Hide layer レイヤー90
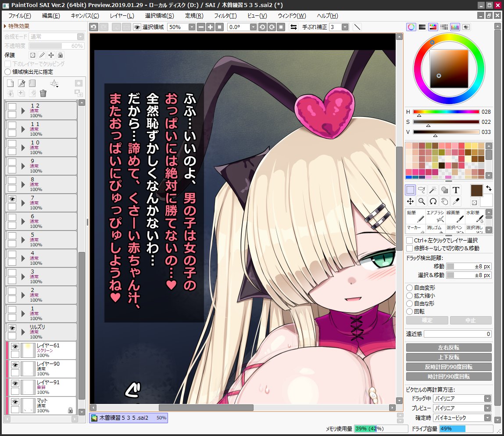The image size is (504, 436). coord(15,365)
